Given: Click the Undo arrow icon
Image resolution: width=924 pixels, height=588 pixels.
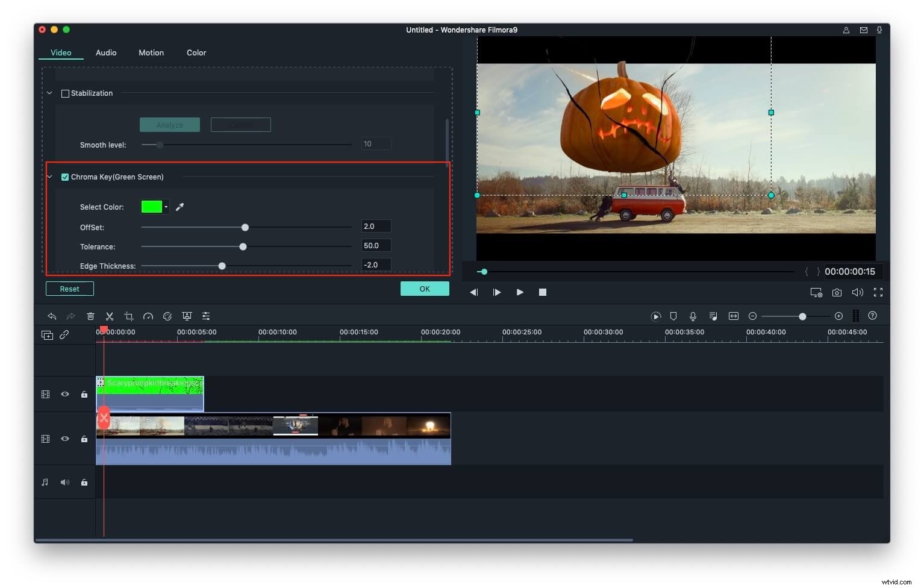Looking at the screenshot, I should [52, 316].
